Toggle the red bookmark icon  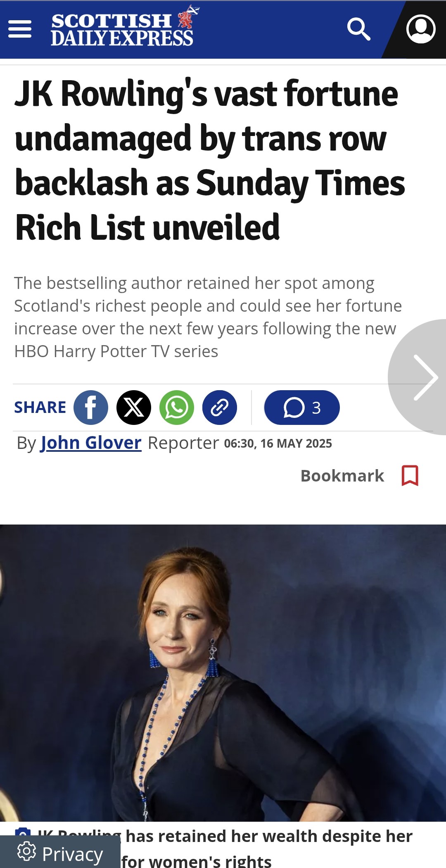tap(410, 476)
